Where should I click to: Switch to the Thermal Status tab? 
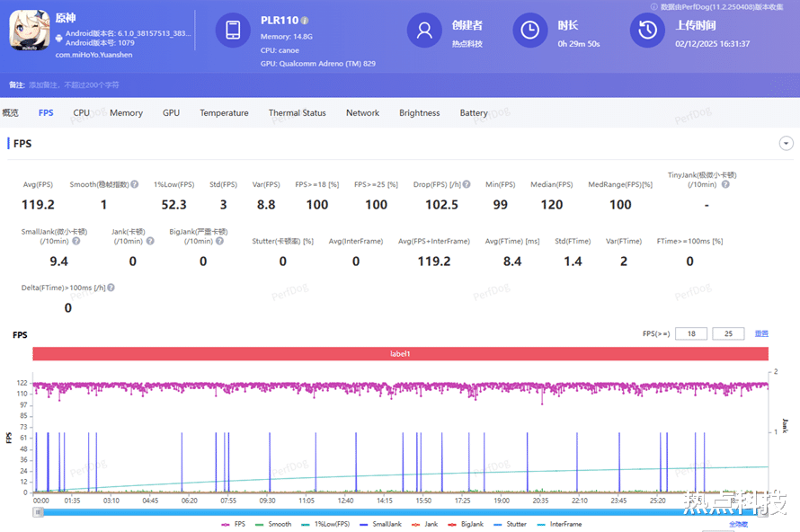pyautogui.click(x=297, y=113)
